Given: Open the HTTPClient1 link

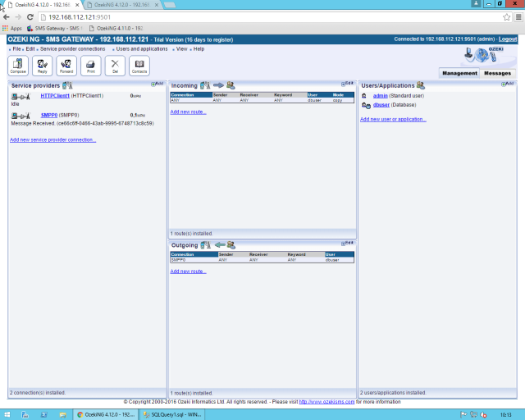Looking at the screenshot, I should (x=55, y=96).
